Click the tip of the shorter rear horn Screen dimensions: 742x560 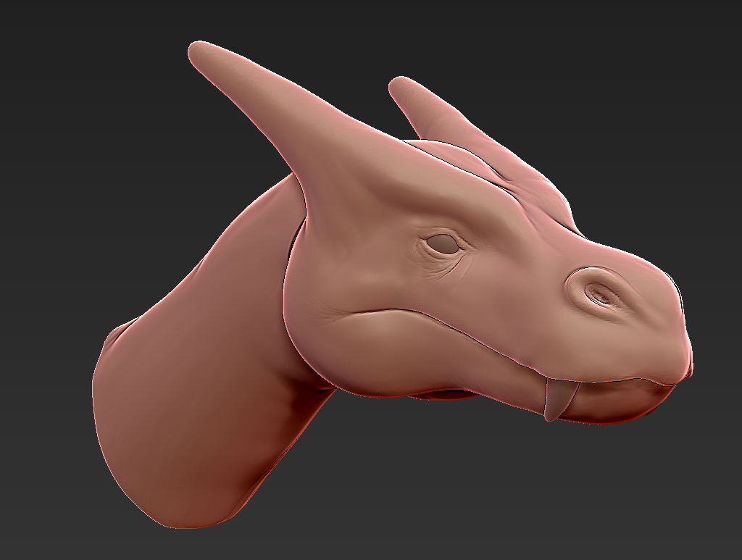pos(398,85)
